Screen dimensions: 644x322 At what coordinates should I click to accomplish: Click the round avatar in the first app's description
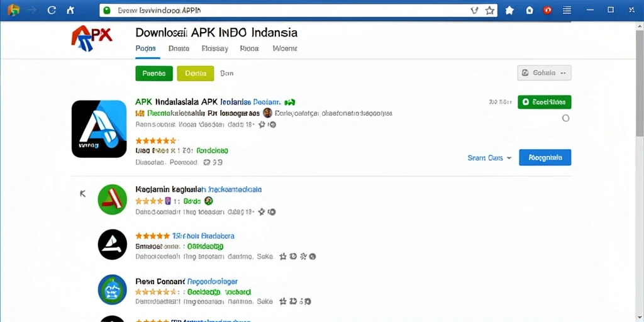(267, 113)
